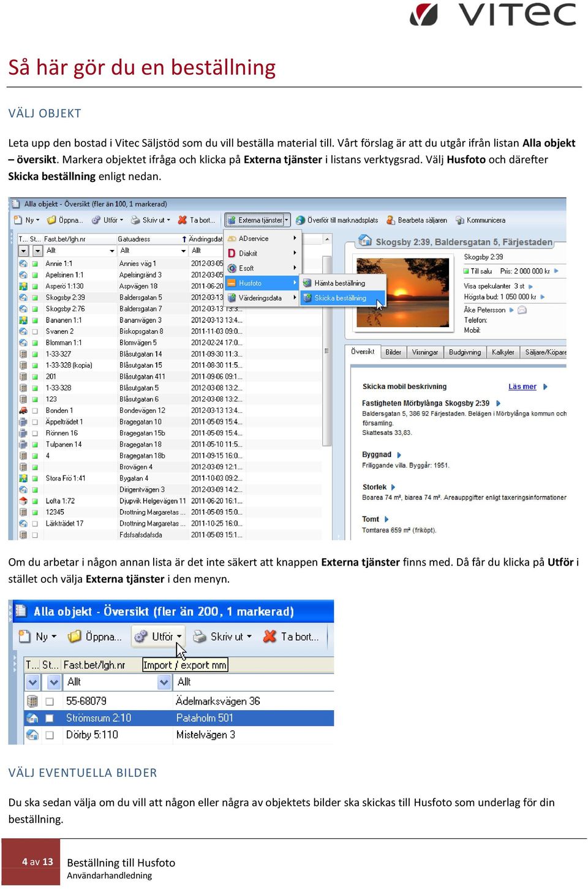Click the tractor icon on the Bonden 1 row

(x=23, y=410)
